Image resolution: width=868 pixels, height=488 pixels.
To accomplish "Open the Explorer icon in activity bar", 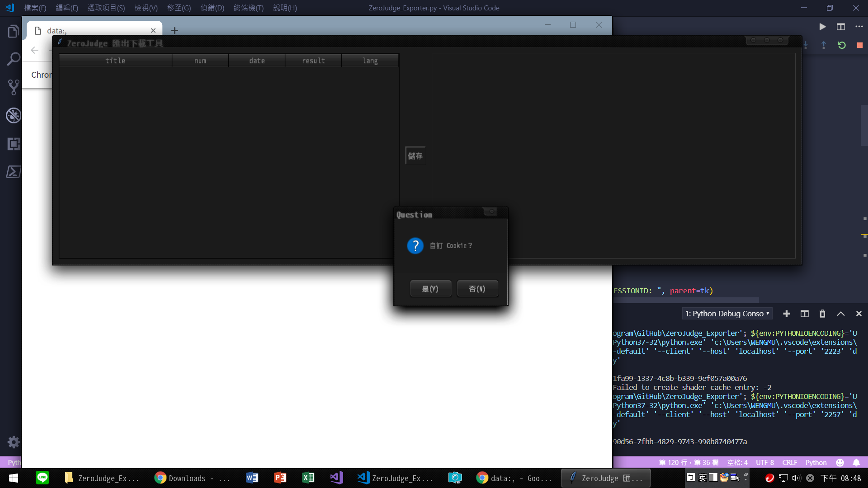I will point(13,32).
